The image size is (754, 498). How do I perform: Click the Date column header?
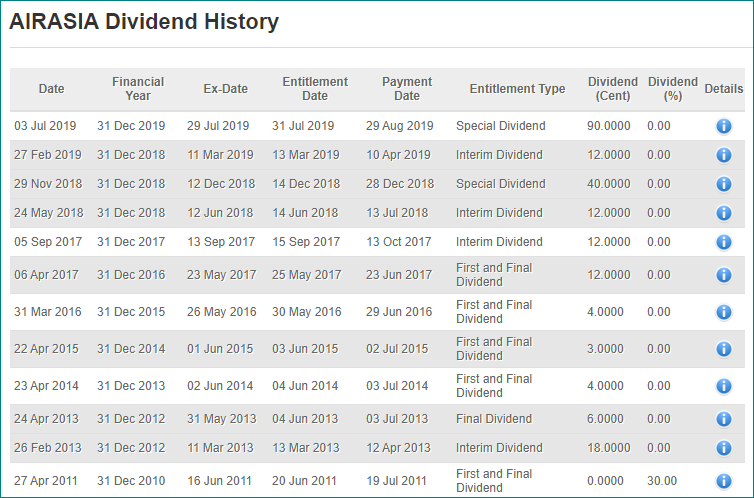[51, 89]
